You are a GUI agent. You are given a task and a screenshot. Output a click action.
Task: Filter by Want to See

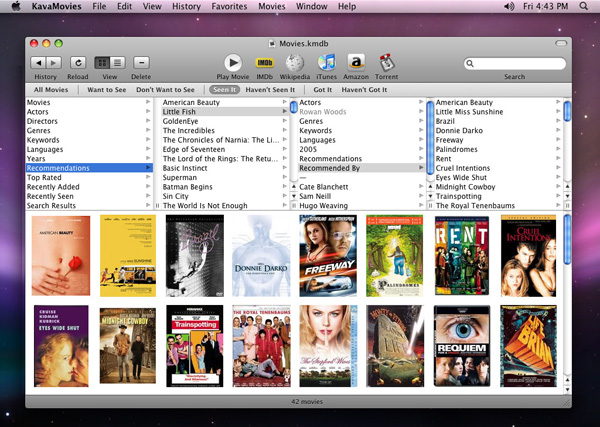106,90
